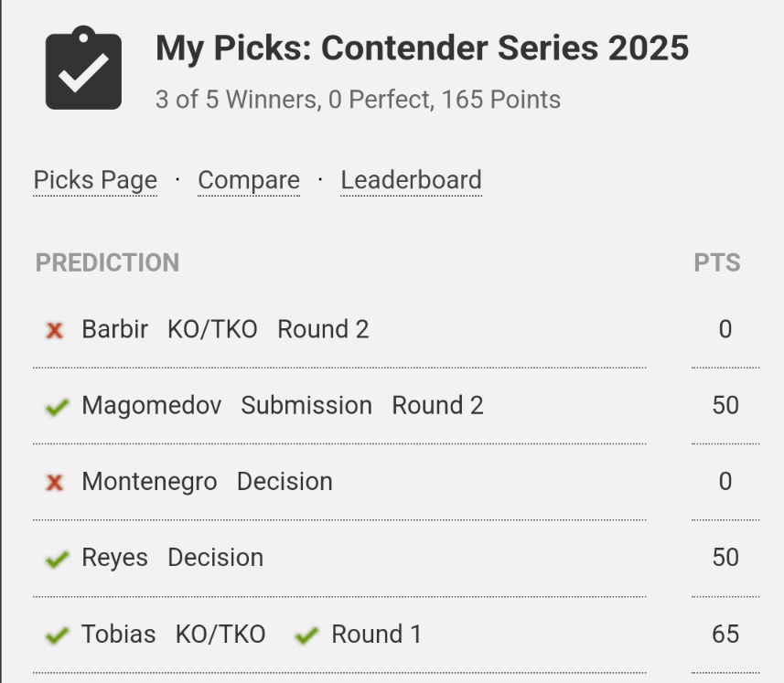
Task: Click the Tobias KO/TKO prediction text
Action: click(174, 634)
